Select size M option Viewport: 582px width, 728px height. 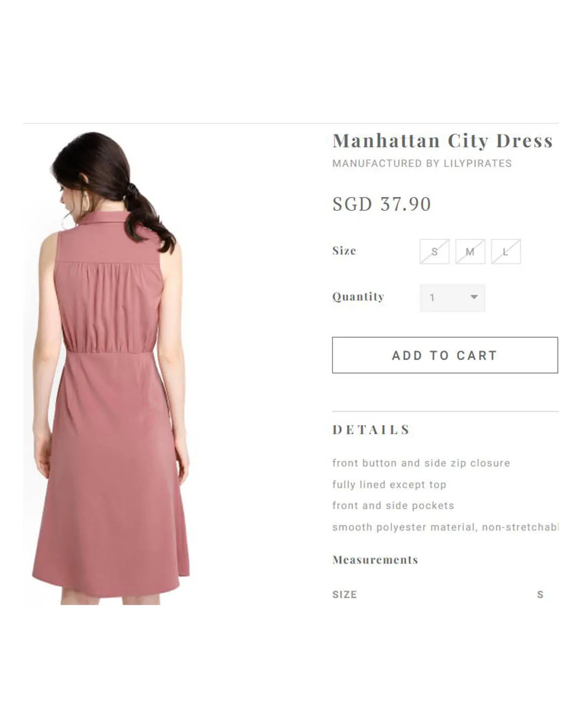click(x=470, y=251)
